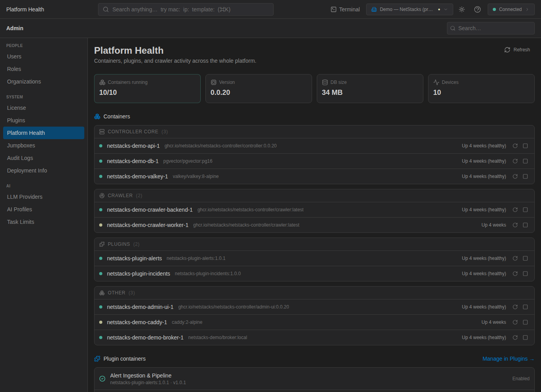This screenshot has height=392, width=541.
Task: Click the stop square for netstacks-demo-crawler-worker-1
Action: [525, 225]
